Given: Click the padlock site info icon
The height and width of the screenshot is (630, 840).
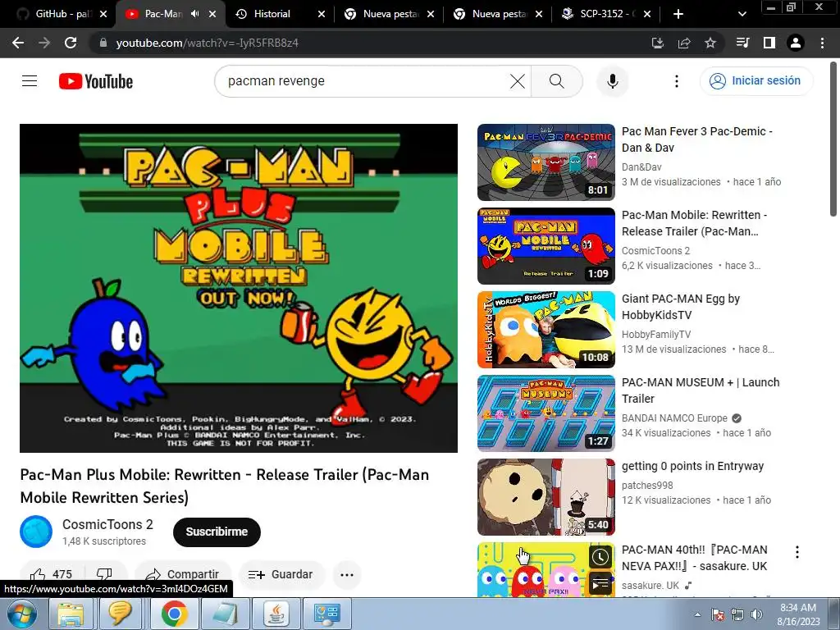Looking at the screenshot, I should click(x=103, y=43).
